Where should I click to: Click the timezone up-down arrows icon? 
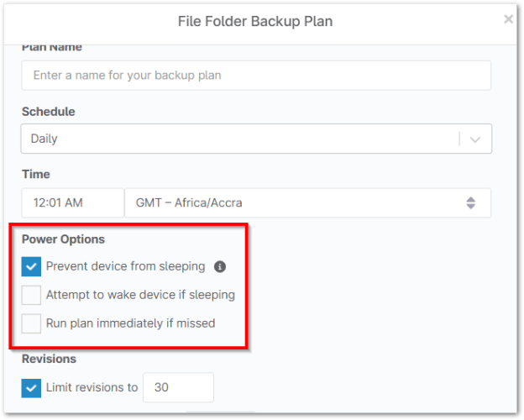coord(470,202)
